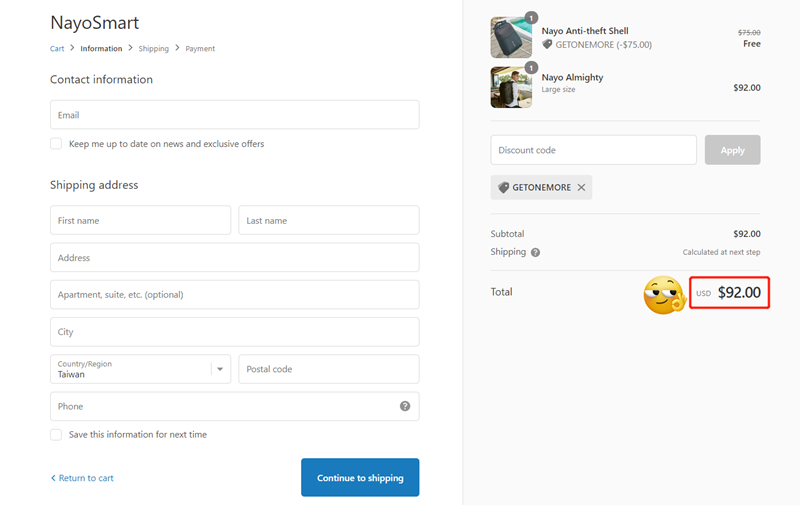Select the Shipping breadcrumb step

154,48
